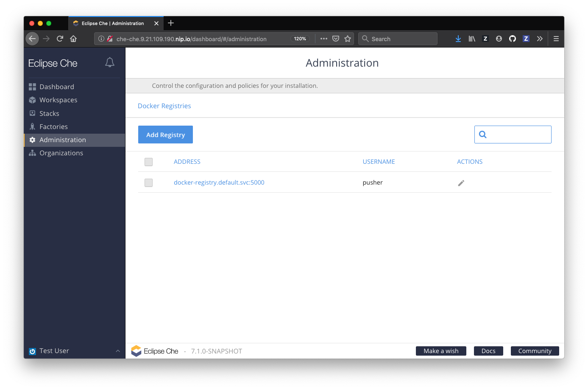Sort by ADDRESS column header

[x=187, y=162]
